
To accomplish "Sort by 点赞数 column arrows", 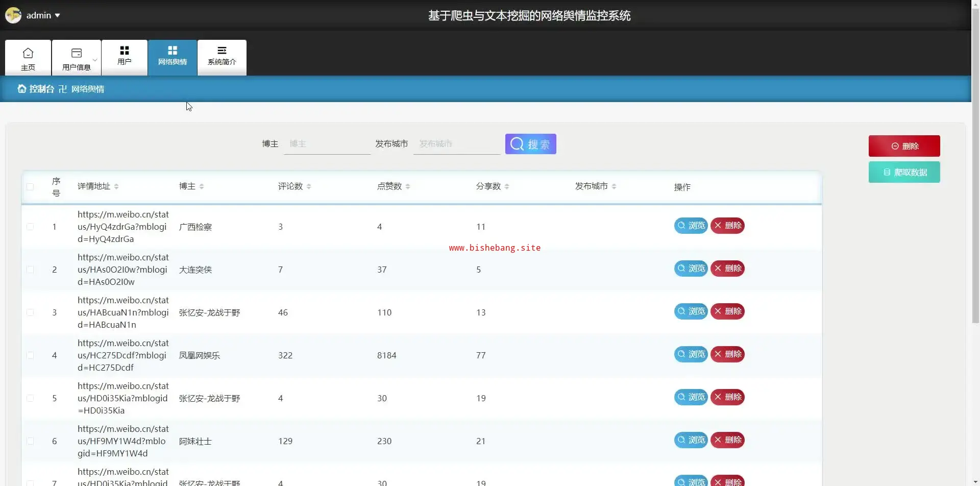I will [408, 187].
